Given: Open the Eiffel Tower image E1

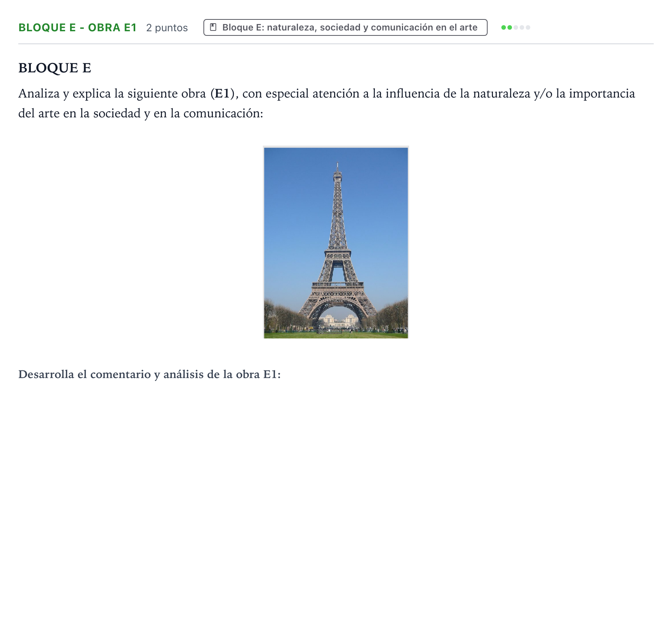Looking at the screenshot, I should tap(336, 242).
